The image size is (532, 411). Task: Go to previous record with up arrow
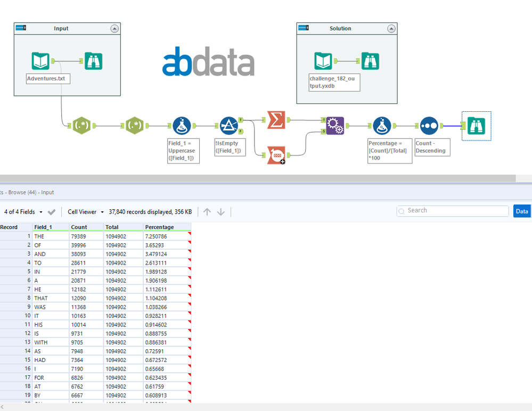pyautogui.click(x=207, y=212)
